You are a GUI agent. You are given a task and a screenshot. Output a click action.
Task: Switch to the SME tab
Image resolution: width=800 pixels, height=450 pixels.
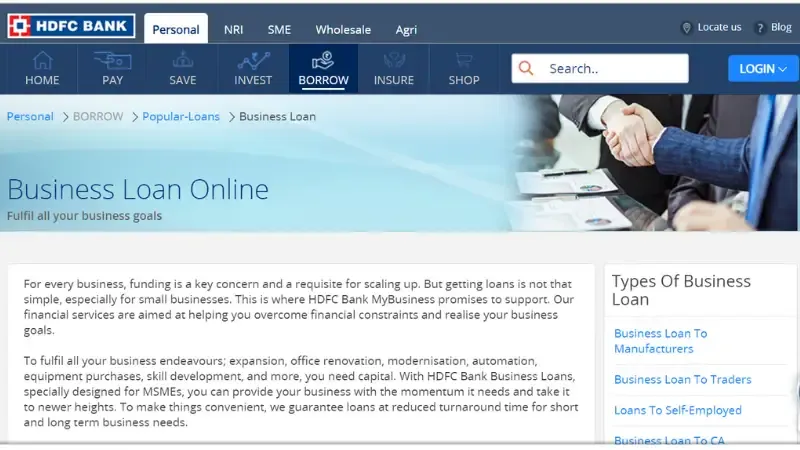[279, 30]
